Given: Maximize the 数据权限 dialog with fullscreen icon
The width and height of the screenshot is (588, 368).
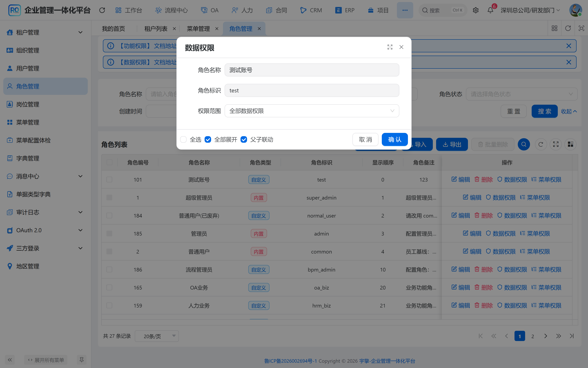Looking at the screenshot, I should (x=390, y=47).
